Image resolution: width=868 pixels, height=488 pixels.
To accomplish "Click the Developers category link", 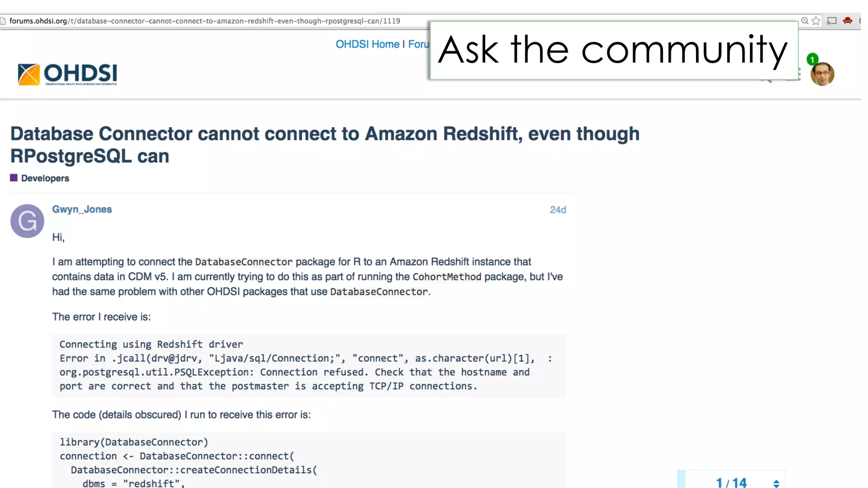I will click(x=45, y=178).
